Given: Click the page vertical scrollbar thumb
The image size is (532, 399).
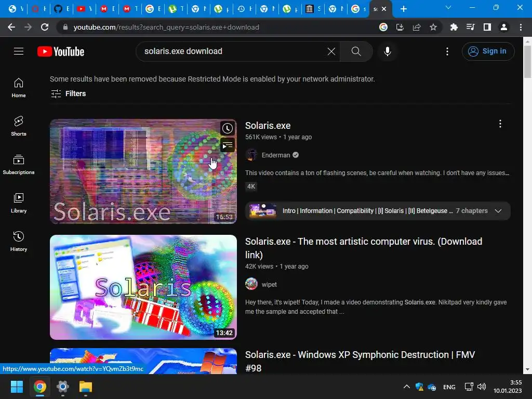Looking at the screenshot, I should point(527,61).
